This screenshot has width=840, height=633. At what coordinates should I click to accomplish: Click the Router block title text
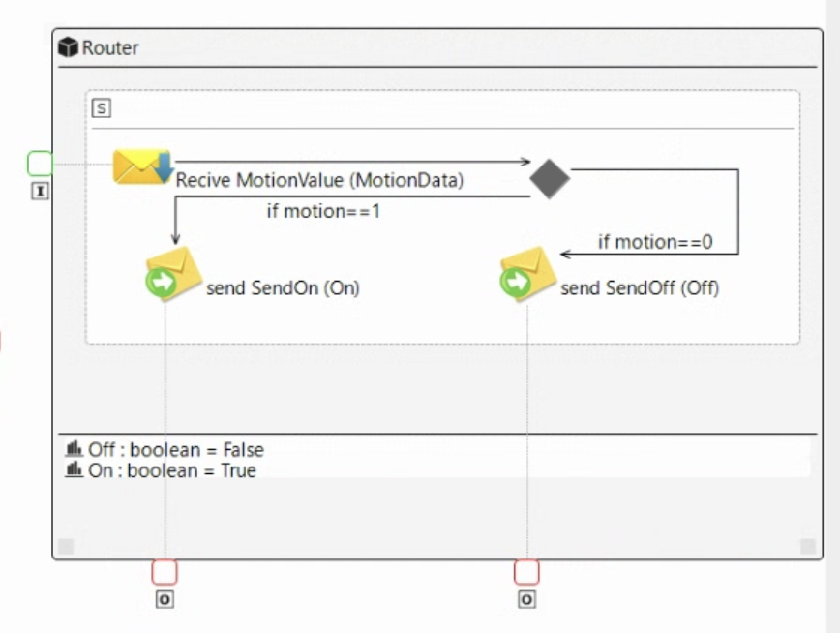point(110,48)
